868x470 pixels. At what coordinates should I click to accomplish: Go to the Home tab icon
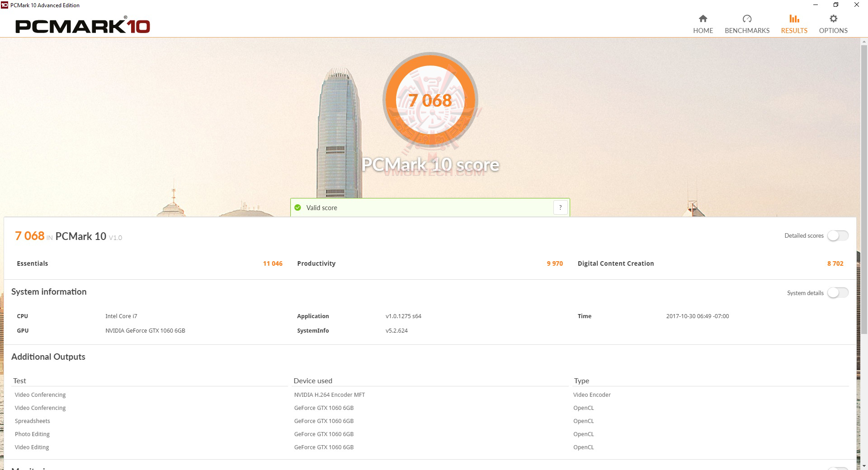(703, 19)
